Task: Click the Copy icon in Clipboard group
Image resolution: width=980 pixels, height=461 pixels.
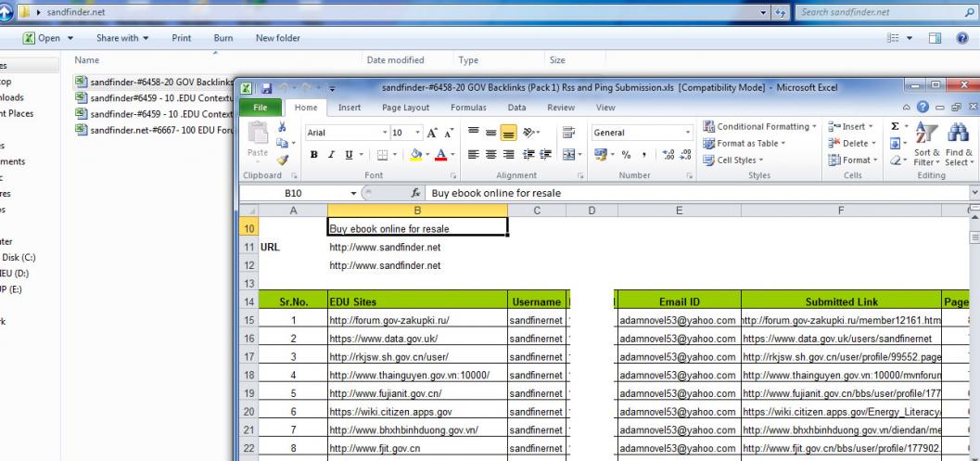Action: click(x=282, y=143)
